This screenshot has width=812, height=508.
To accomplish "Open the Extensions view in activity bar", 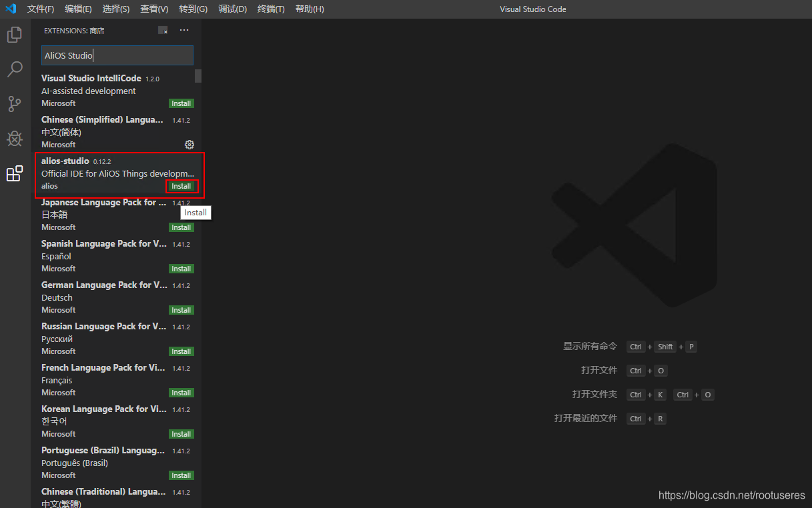I will pos(15,173).
